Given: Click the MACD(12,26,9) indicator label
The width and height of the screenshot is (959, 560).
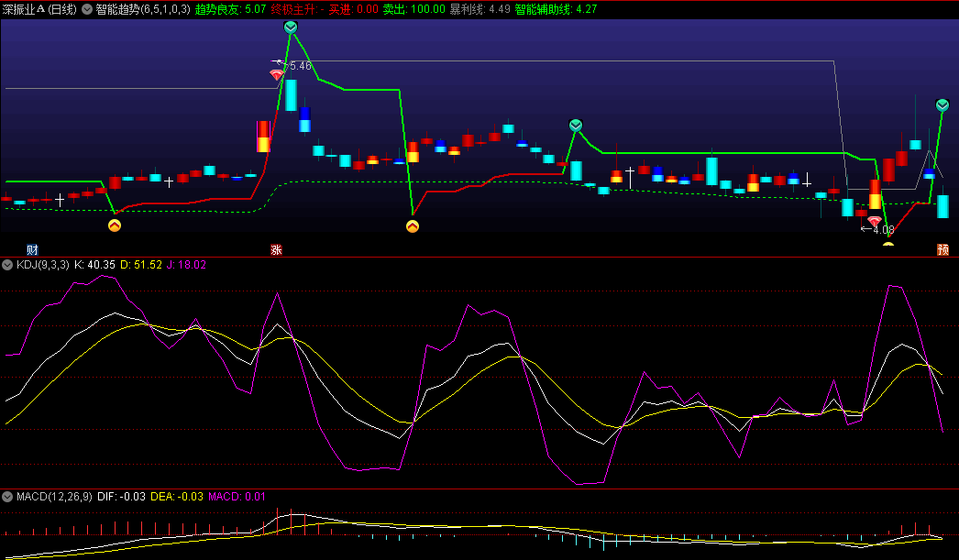Looking at the screenshot, I should [54, 497].
